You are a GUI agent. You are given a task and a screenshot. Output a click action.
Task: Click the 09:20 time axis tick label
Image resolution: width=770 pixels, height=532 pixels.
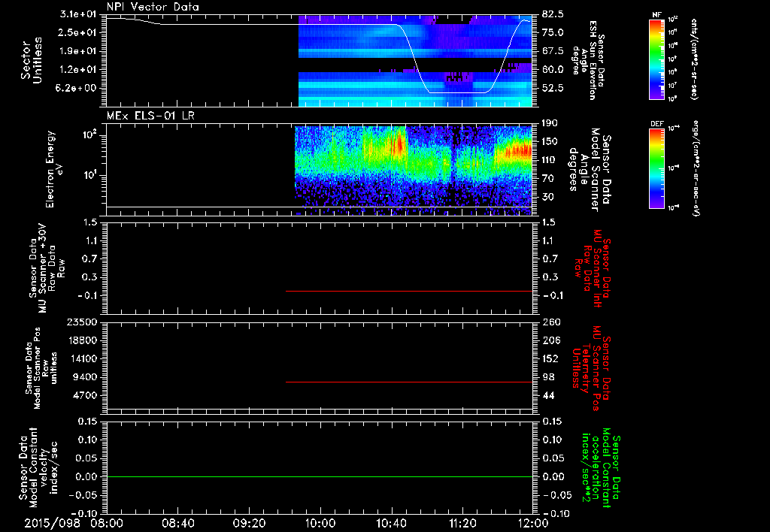click(249, 523)
